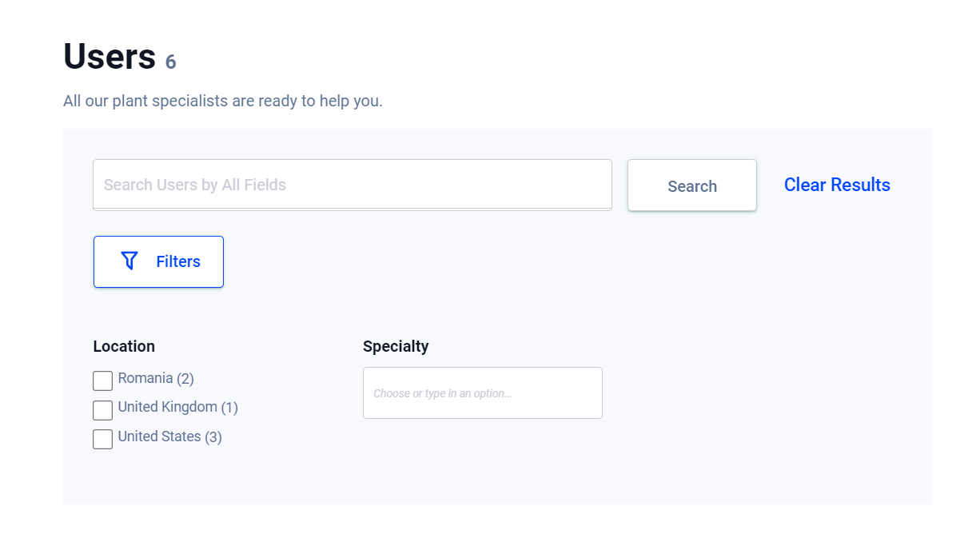Select the United States (3) label text
The width and height of the screenshot is (980, 538).
click(x=170, y=436)
